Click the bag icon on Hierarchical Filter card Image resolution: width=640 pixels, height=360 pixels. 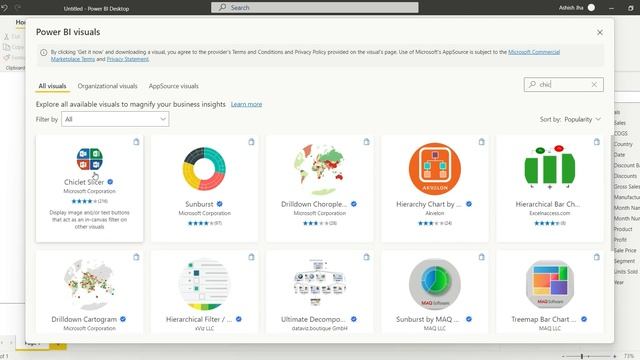click(x=251, y=257)
